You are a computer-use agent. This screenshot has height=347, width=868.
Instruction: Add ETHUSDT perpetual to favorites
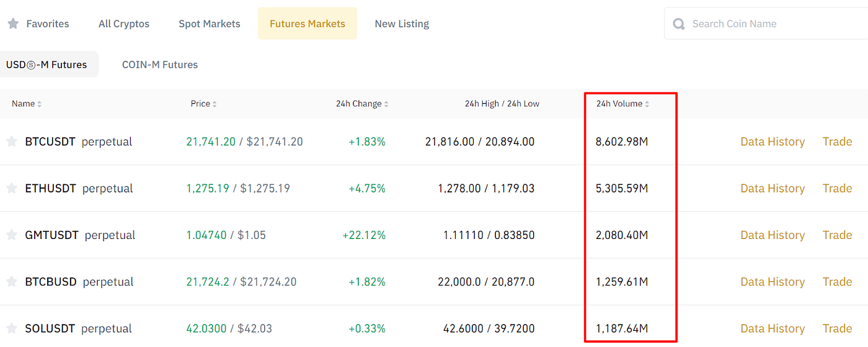[x=11, y=188]
